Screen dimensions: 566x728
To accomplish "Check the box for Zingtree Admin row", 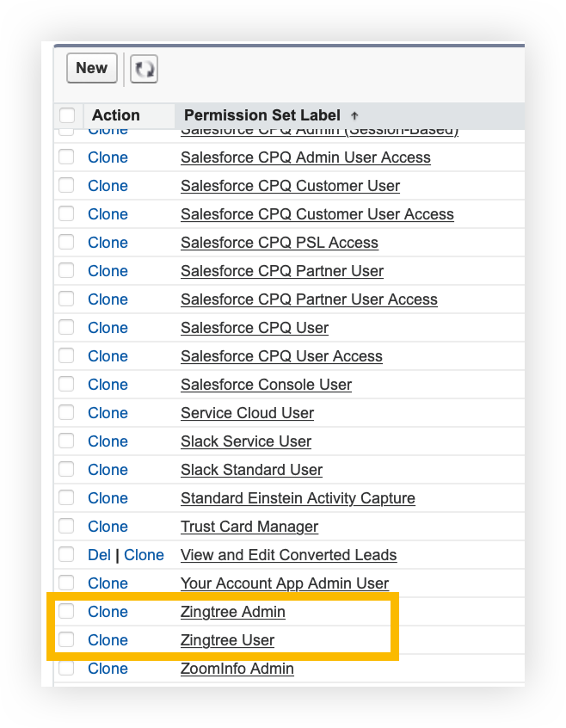I will 66,612.
